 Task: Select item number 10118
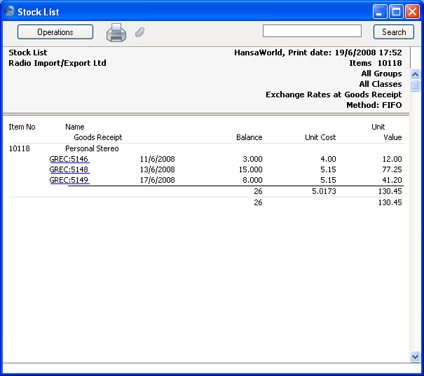19,149
